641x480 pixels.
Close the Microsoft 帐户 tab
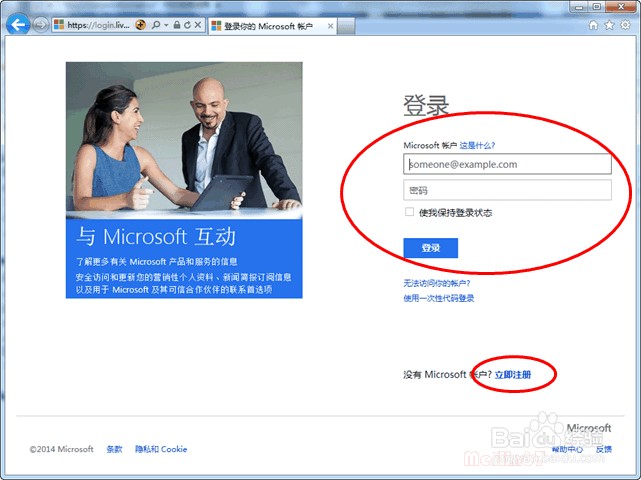(x=330, y=26)
